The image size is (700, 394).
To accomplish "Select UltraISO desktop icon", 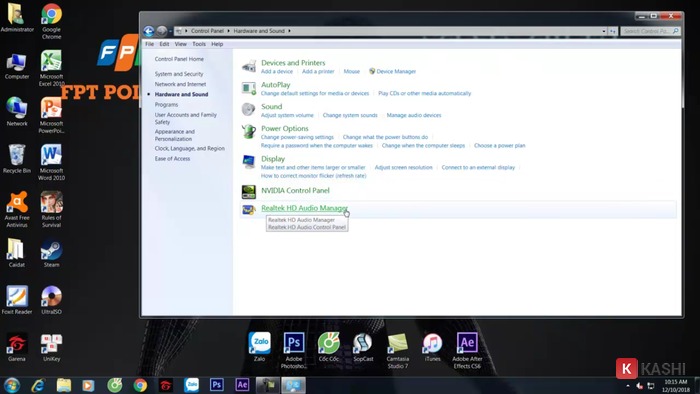I will (51, 300).
